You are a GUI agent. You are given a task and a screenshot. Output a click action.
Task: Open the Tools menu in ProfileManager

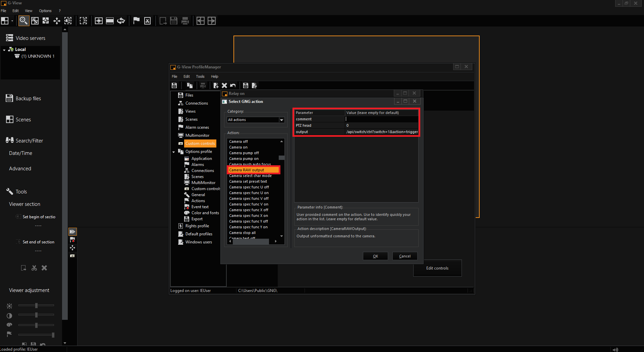(x=200, y=76)
